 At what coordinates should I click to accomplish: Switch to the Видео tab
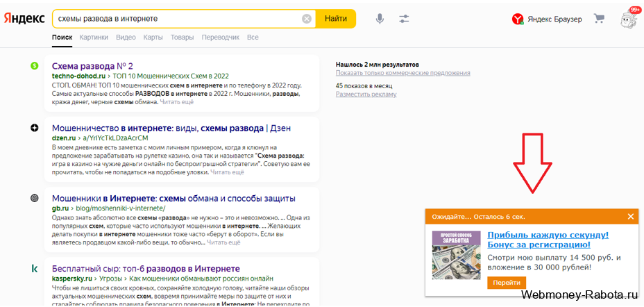(126, 38)
